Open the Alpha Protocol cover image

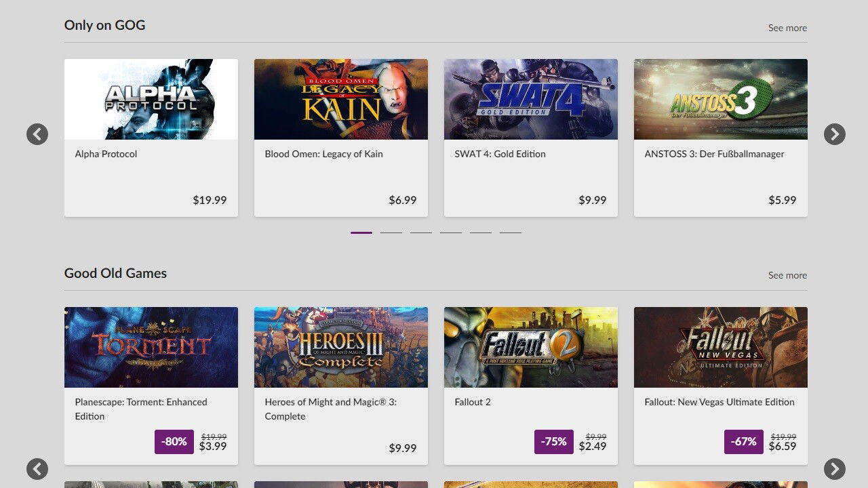[x=151, y=99]
